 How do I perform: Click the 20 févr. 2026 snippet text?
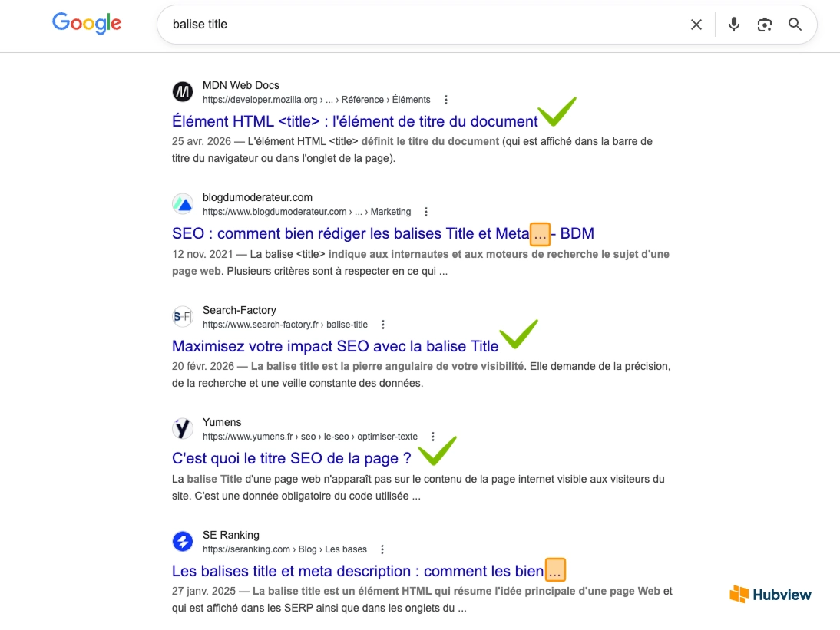point(421,374)
